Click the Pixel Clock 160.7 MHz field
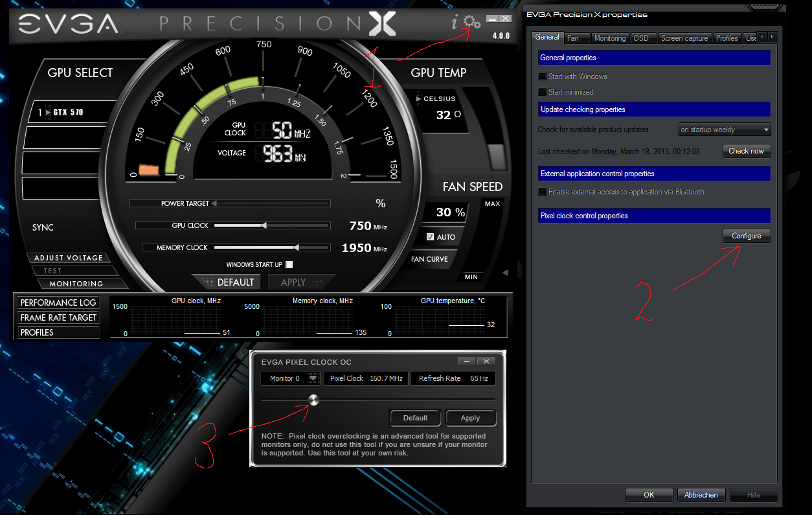Image resolution: width=812 pixels, height=515 pixels. tap(366, 378)
